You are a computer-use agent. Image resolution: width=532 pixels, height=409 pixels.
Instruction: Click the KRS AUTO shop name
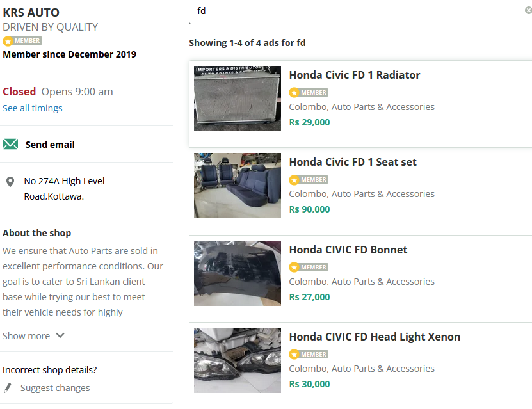(31, 13)
